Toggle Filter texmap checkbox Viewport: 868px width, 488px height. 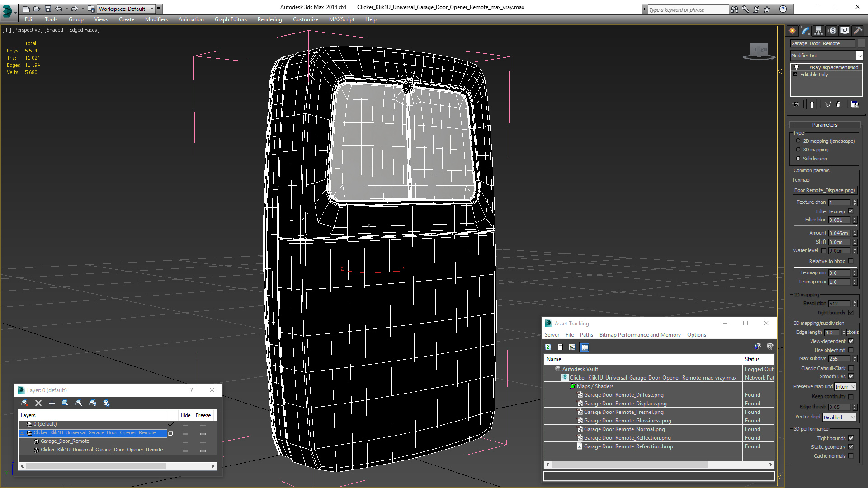[x=851, y=211]
